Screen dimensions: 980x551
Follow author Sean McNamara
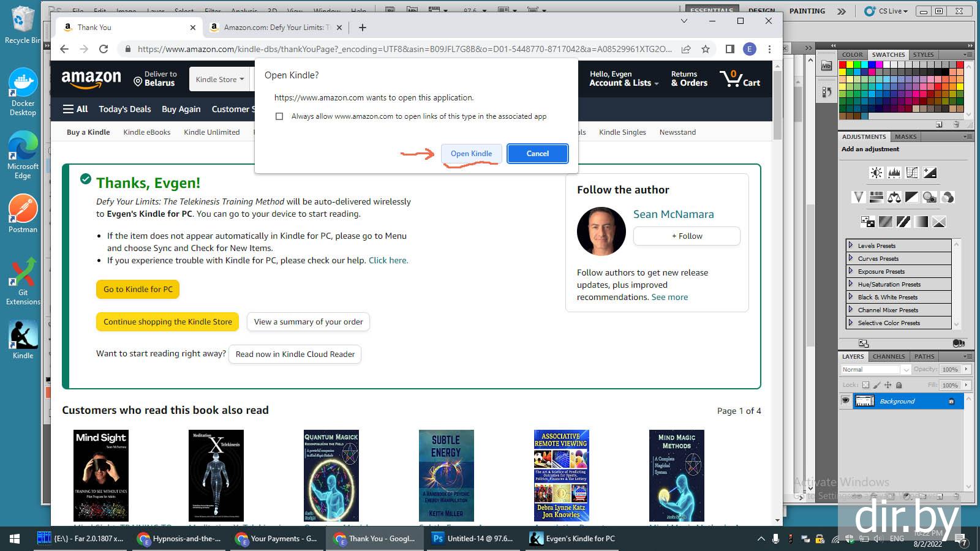(687, 236)
